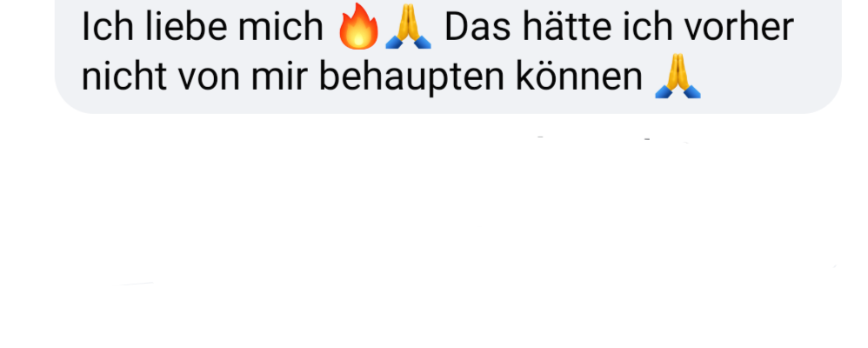Screen dimensions: 868x348
Task: Click the word "mir" in the second line
Action: click(279, 77)
